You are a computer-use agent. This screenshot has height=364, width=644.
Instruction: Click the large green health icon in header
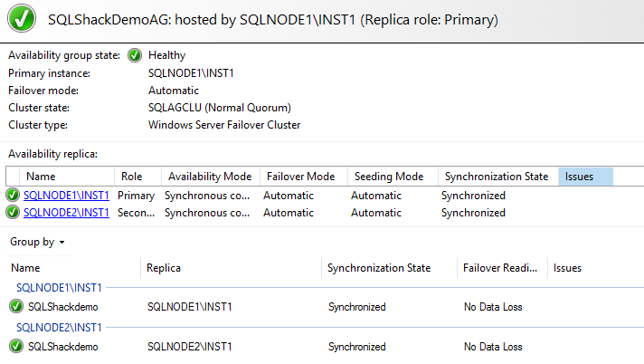[x=24, y=18]
